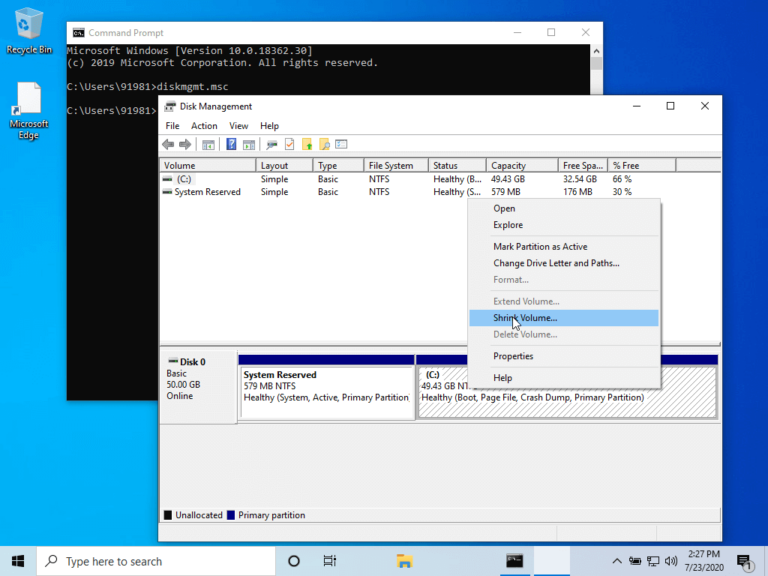Show hidden icons in system tray
The width and height of the screenshot is (768, 576).
tap(617, 561)
